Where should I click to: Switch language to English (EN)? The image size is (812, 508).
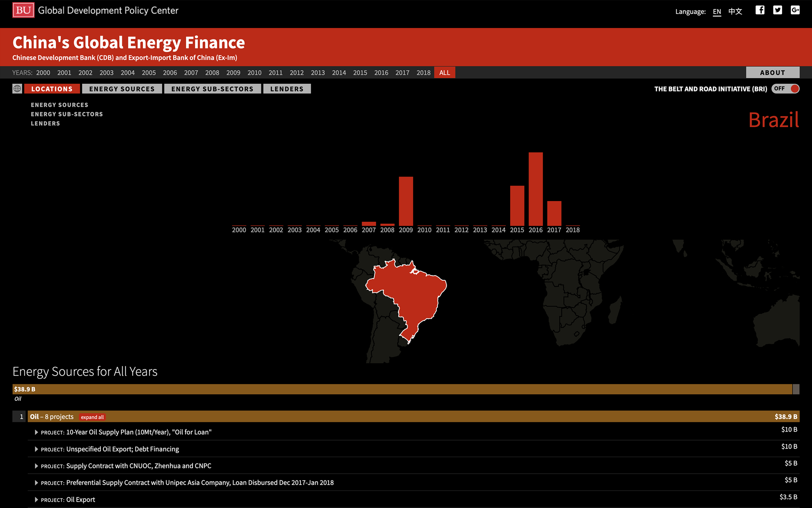717,11
